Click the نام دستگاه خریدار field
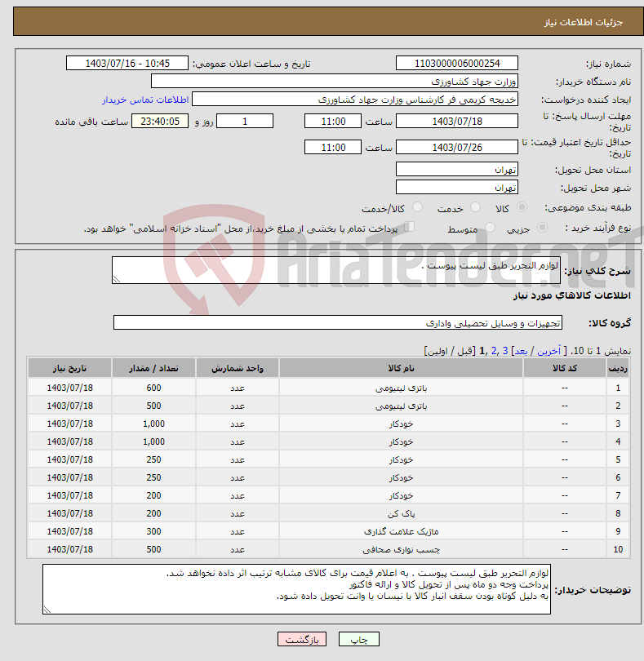The width and height of the screenshot is (644, 661). point(335,82)
